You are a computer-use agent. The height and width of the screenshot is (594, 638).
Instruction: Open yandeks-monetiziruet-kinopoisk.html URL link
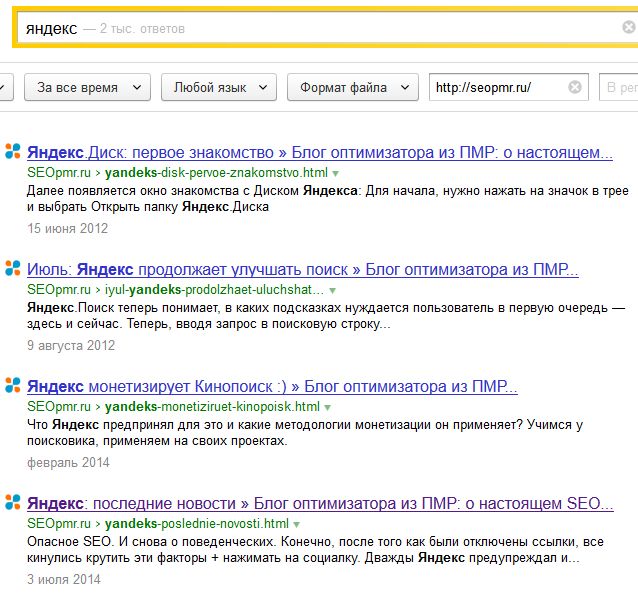click(x=212, y=406)
